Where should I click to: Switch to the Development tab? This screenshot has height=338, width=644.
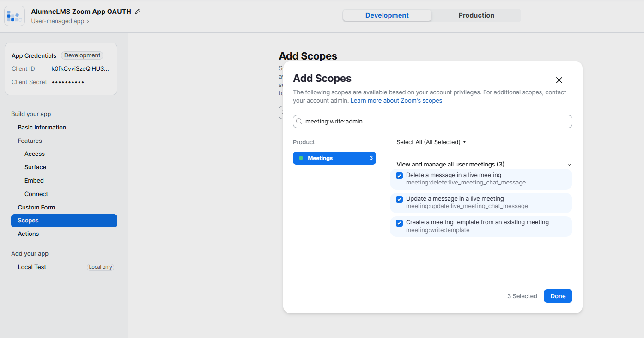click(x=387, y=15)
